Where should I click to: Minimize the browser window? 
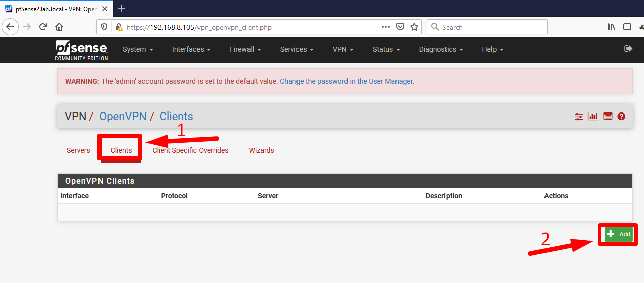coord(631,9)
